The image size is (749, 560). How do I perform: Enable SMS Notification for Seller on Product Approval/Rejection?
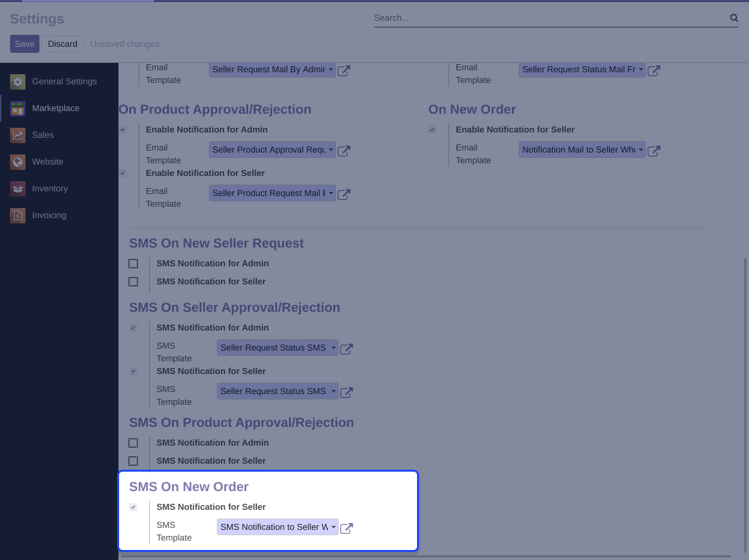point(133,461)
